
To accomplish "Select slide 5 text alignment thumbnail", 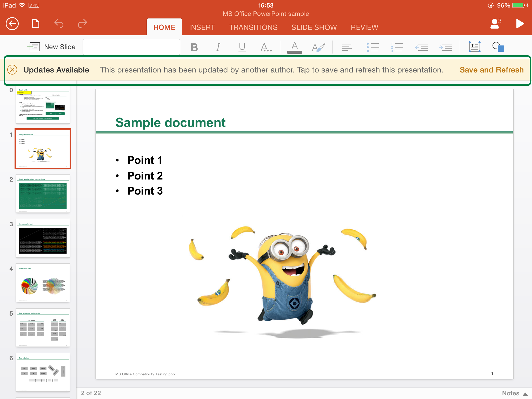I will [x=43, y=328].
